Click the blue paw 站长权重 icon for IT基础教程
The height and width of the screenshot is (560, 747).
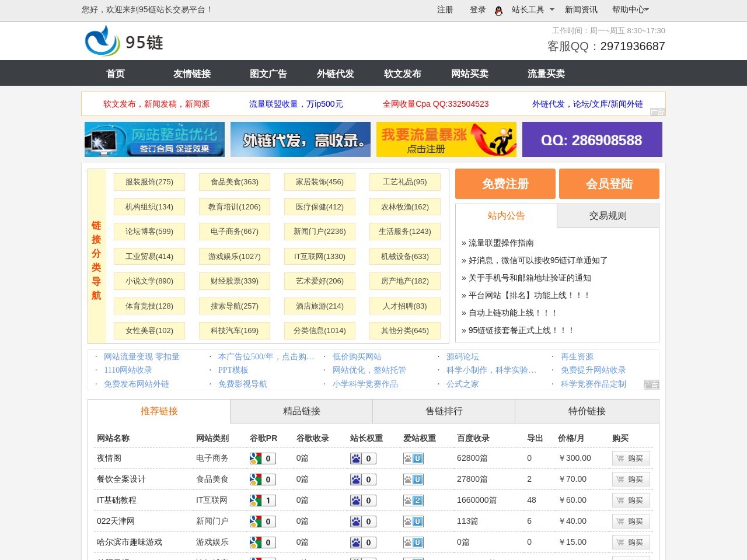(362, 500)
